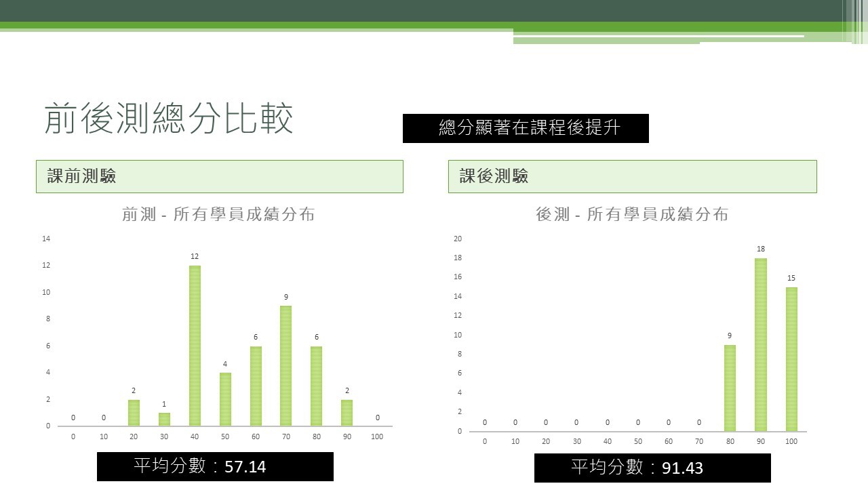Select post-test bar at score 90
This screenshot has width=868, height=488.
(761, 344)
